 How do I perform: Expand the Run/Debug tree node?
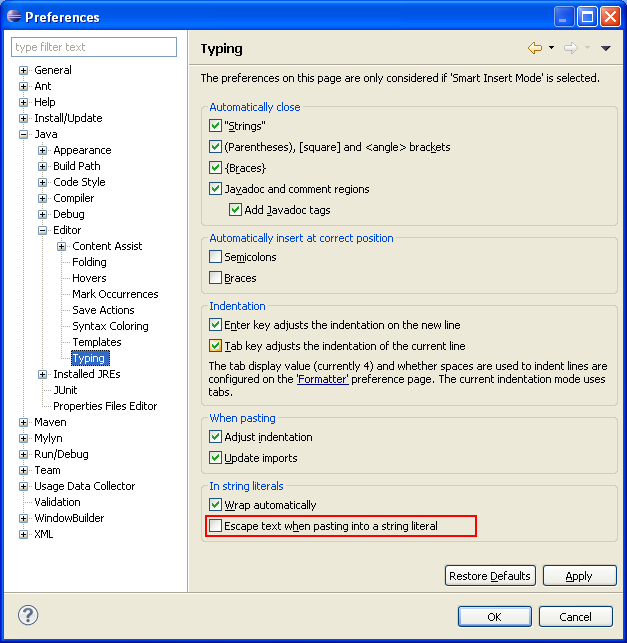(23, 454)
